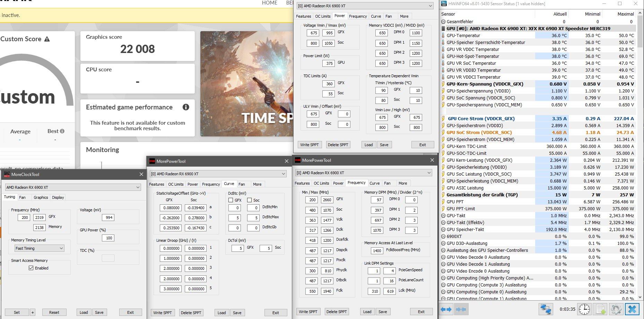
Task: Click the TDC Limits GFX field showing 360
Action: (329, 84)
